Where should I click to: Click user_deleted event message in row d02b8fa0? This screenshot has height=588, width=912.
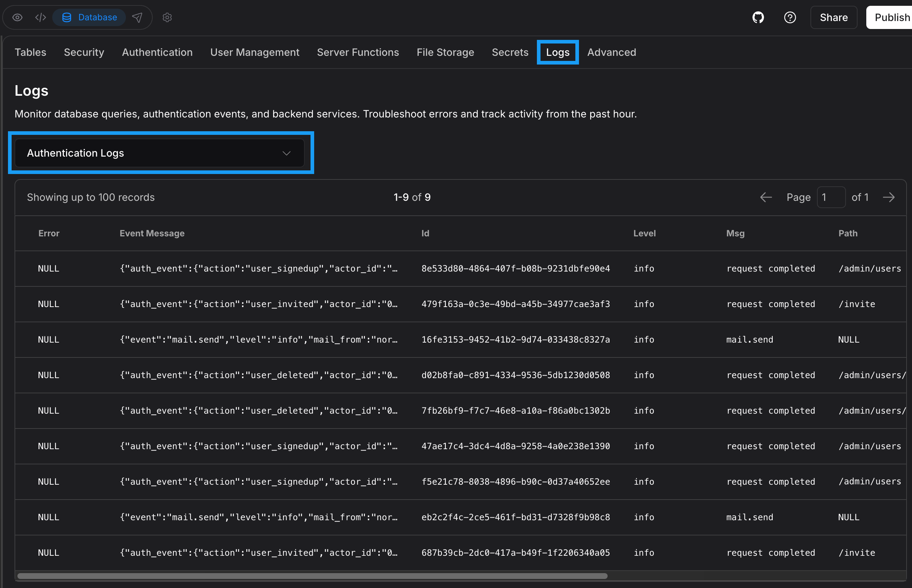click(x=259, y=375)
